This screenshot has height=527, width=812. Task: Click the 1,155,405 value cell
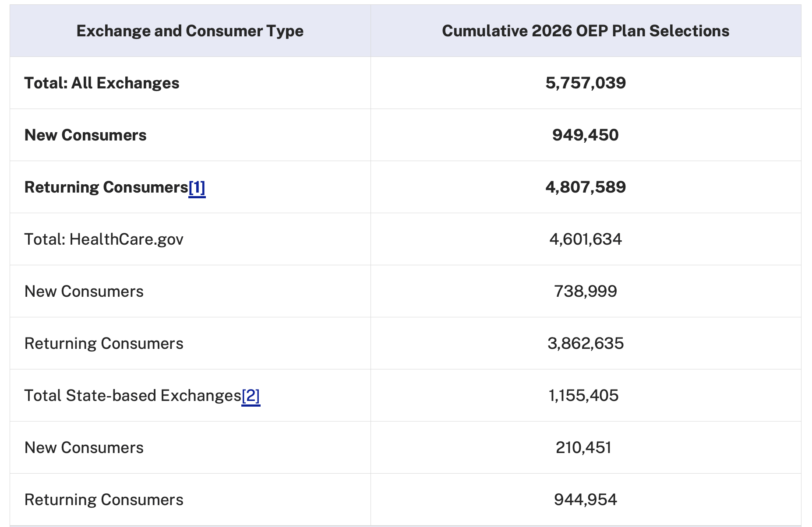[584, 396]
